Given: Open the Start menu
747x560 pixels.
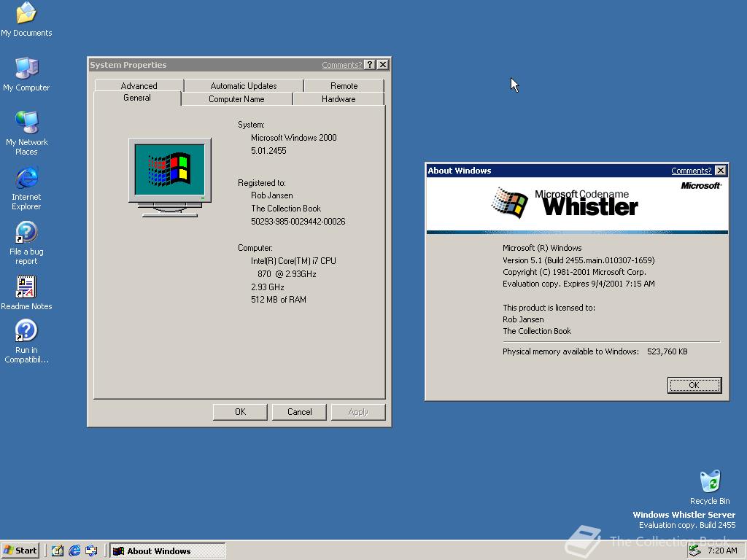Looking at the screenshot, I should point(20,551).
